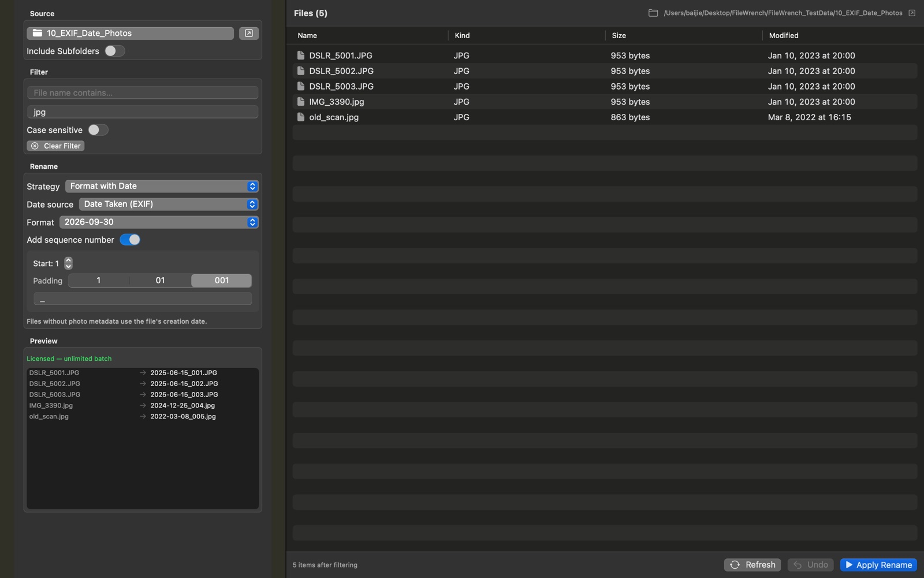Select the old_scan.jpg file name
Screen dimensions: 924x578
tap(334, 117)
